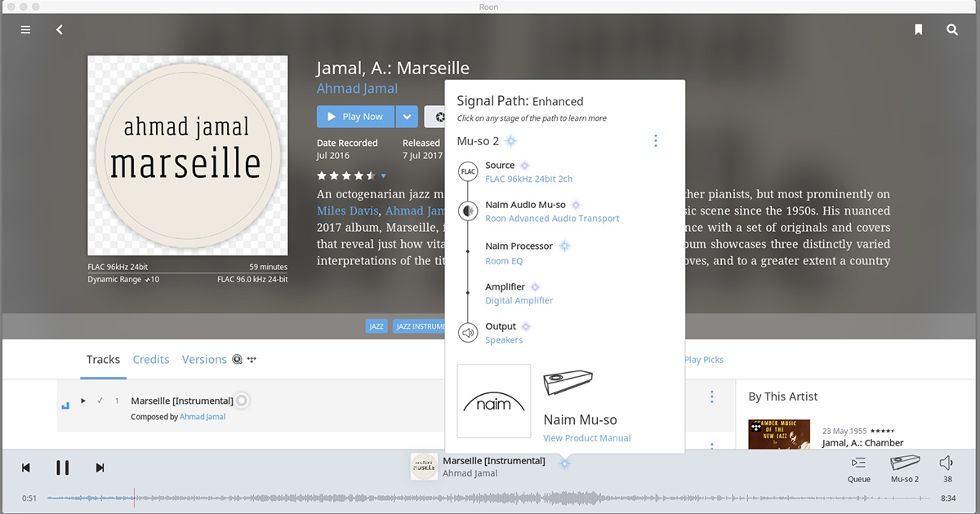Viewport: 980px width, 514px height.
Task: Click the Naim logo image
Action: click(494, 401)
